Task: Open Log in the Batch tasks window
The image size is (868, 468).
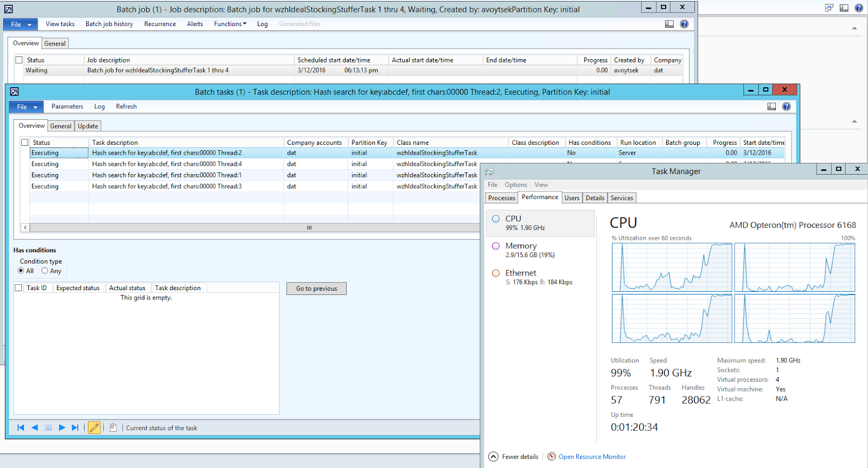Action: tap(99, 106)
